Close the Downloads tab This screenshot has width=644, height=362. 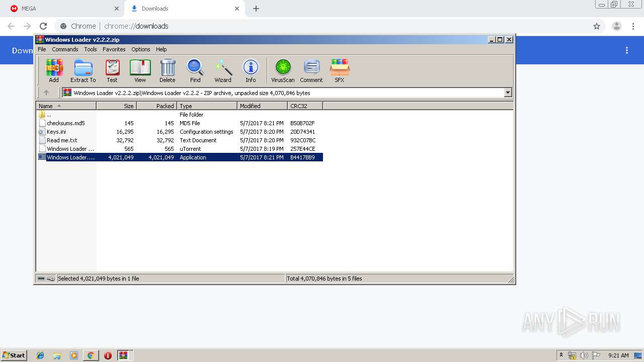(x=237, y=9)
